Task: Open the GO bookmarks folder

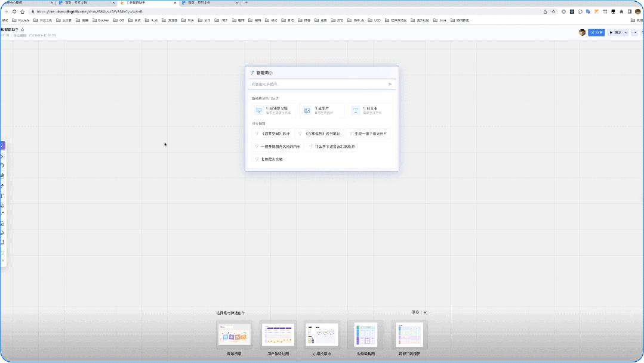Action: coord(119,20)
